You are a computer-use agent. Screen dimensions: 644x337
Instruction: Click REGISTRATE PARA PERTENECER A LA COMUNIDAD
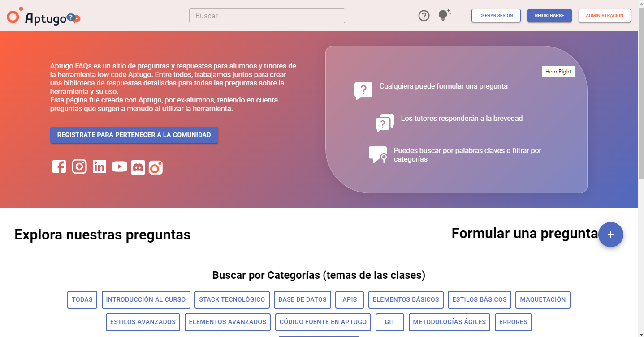pos(134,135)
